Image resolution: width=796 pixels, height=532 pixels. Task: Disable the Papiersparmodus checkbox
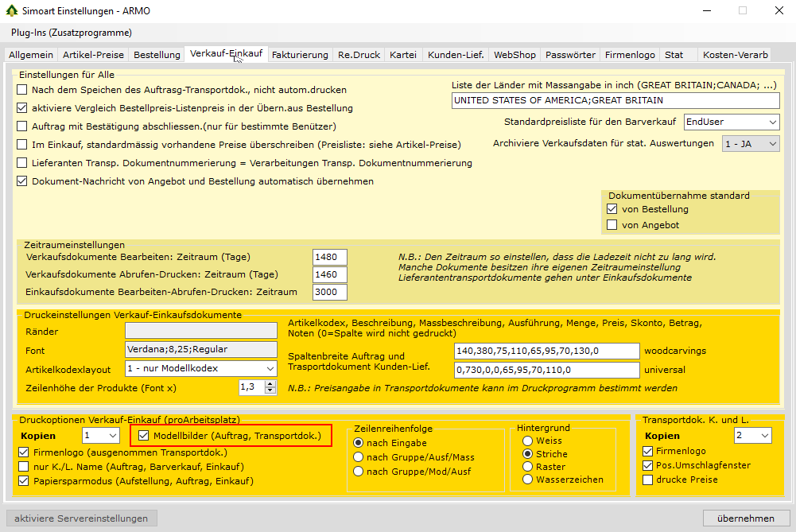click(22, 481)
